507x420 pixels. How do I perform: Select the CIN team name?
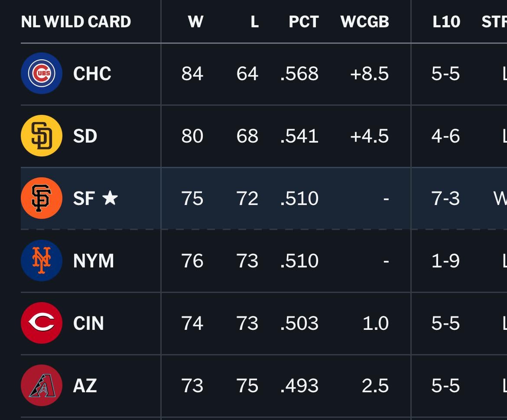pos(88,323)
